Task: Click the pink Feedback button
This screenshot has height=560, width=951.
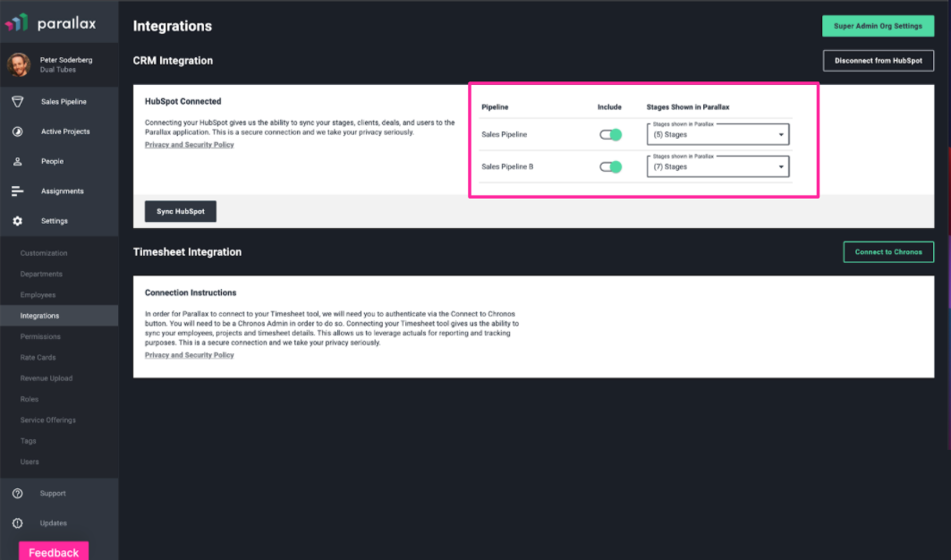Action: [54, 552]
